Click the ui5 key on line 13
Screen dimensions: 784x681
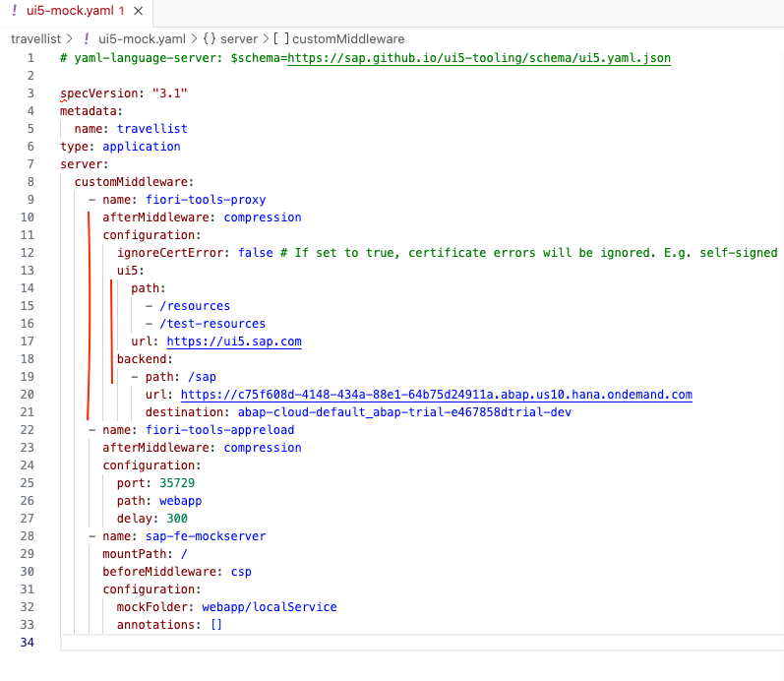point(128,271)
